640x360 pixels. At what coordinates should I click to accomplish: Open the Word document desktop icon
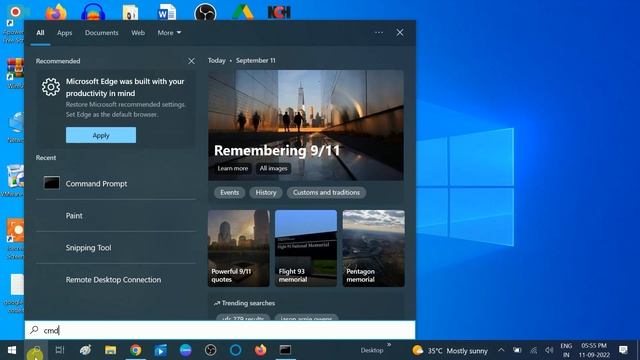(167, 12)
